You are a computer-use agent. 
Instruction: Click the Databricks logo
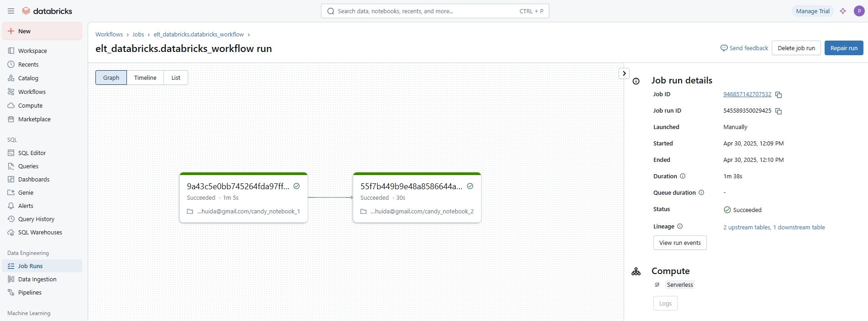coord(47,11)
